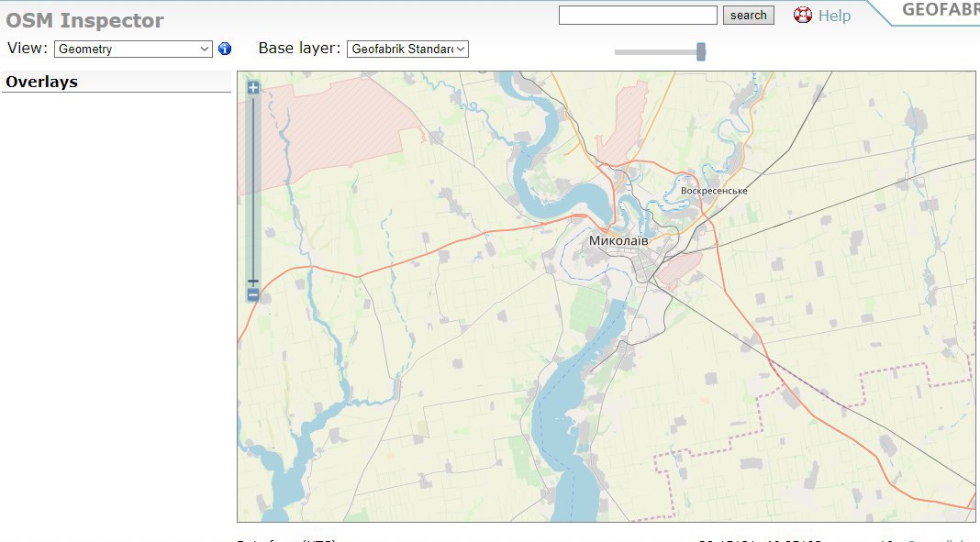Click the map zoom out minus button
The image size is (980, 542).
tap(253, 294)
